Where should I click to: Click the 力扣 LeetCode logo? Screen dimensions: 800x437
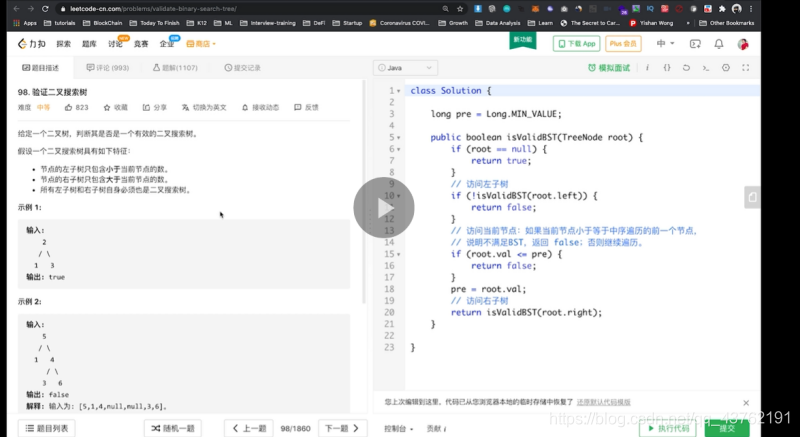(32, 44)
